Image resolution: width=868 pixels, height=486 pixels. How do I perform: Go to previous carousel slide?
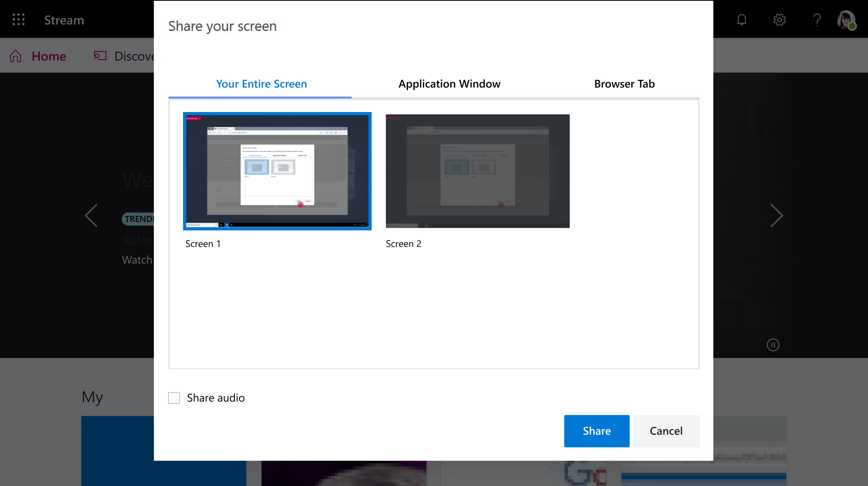coord(91,215)
